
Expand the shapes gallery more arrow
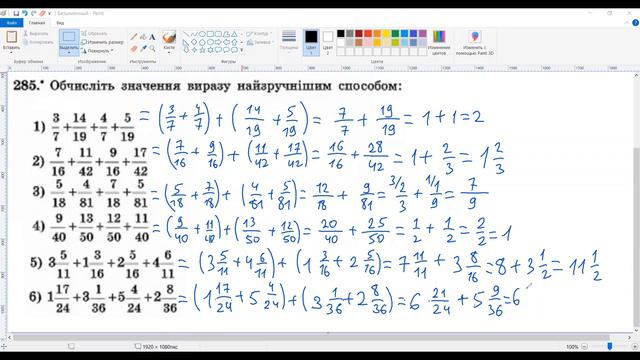[241, 50]
